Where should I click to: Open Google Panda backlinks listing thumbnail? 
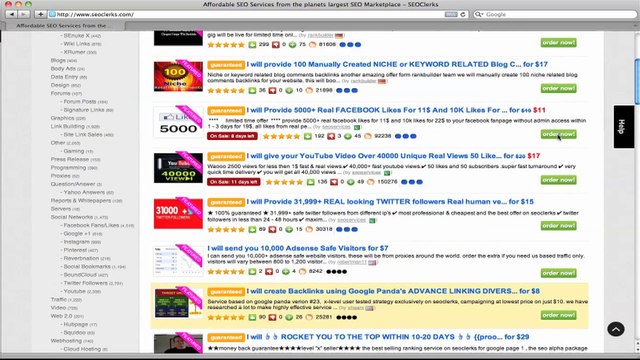coord(178,303)
